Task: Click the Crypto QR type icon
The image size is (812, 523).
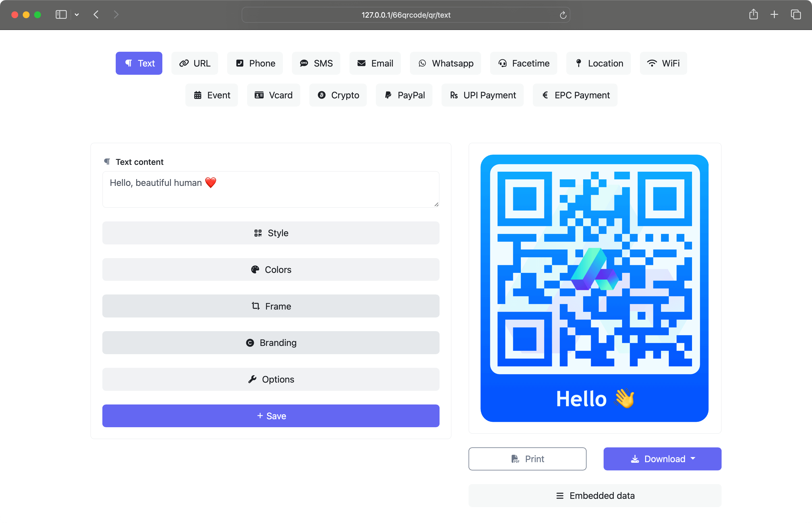Action: pyautogui.click(x=338, y=95)
